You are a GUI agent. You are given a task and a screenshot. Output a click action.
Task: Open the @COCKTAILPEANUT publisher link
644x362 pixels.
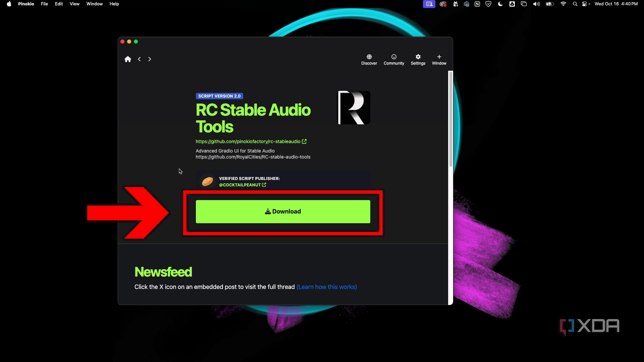[x=242, y=185]
